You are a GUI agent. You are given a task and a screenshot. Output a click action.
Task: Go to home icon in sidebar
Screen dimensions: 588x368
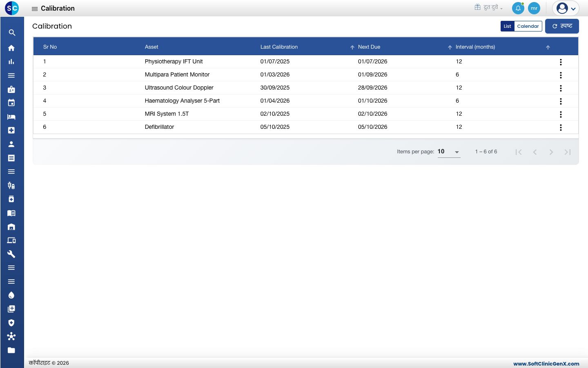coord(11,48)
